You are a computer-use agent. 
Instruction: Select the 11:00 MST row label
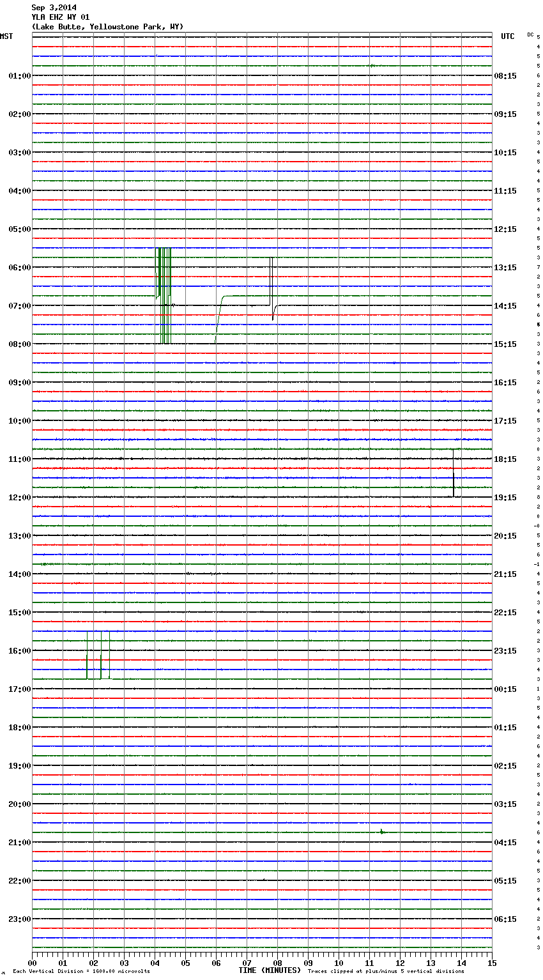20,459
